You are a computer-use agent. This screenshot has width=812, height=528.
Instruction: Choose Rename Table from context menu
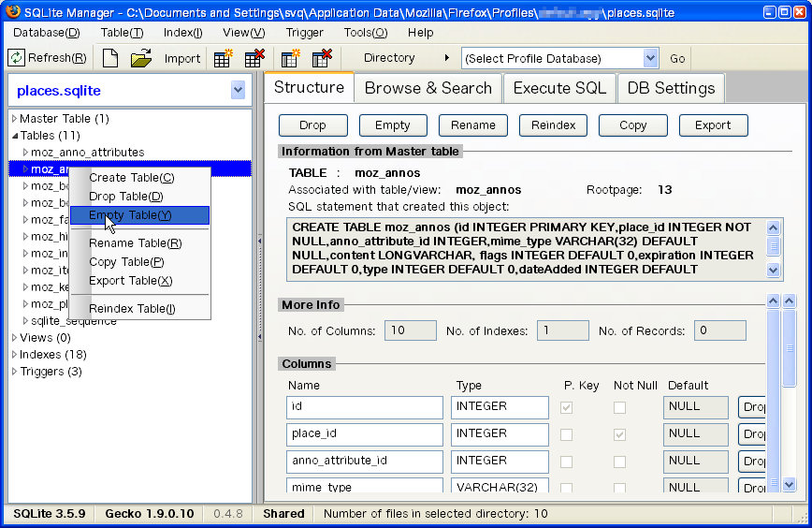pos(139,243)
